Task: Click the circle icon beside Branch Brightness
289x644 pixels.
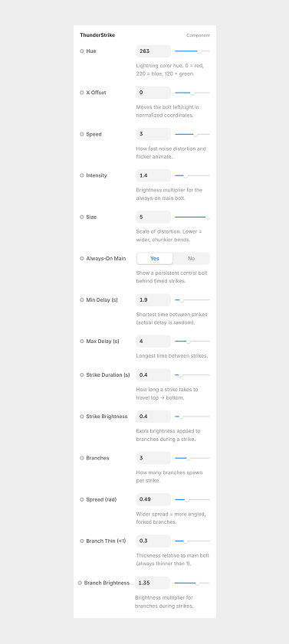Action: (80, 583)
